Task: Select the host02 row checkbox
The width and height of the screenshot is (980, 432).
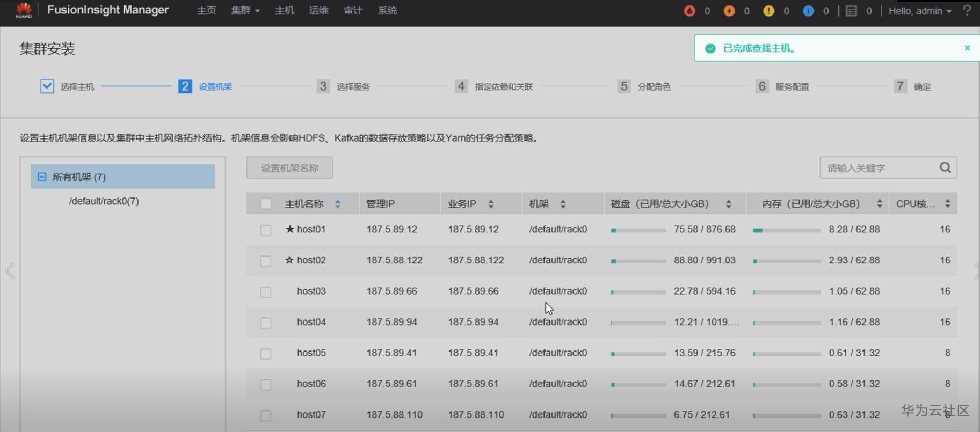Action: click(265, 261)
